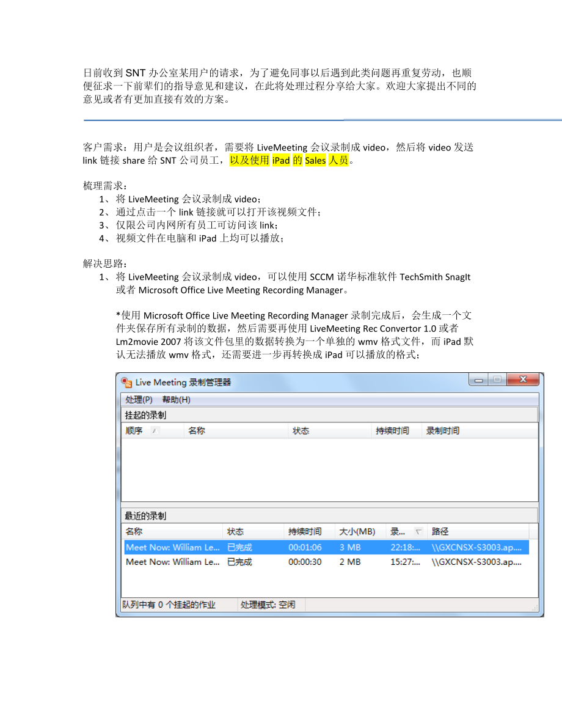Image resolution: width=562 pixels, height=728 pixels.
Task: Click highlighted text 以及使用 iPad 的 Sales 人员
Action: tap(289, 161)
